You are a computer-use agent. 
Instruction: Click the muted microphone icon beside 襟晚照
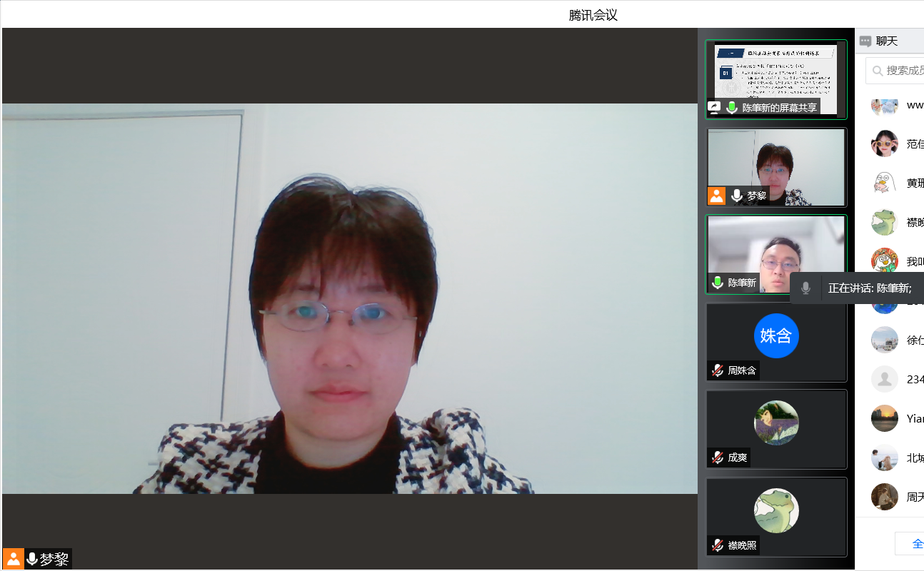[x=717, y=545]
